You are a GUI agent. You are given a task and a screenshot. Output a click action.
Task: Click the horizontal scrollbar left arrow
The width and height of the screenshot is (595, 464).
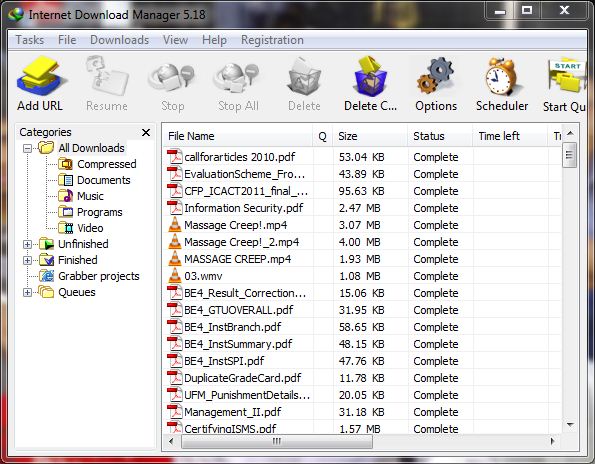(171, 441)
